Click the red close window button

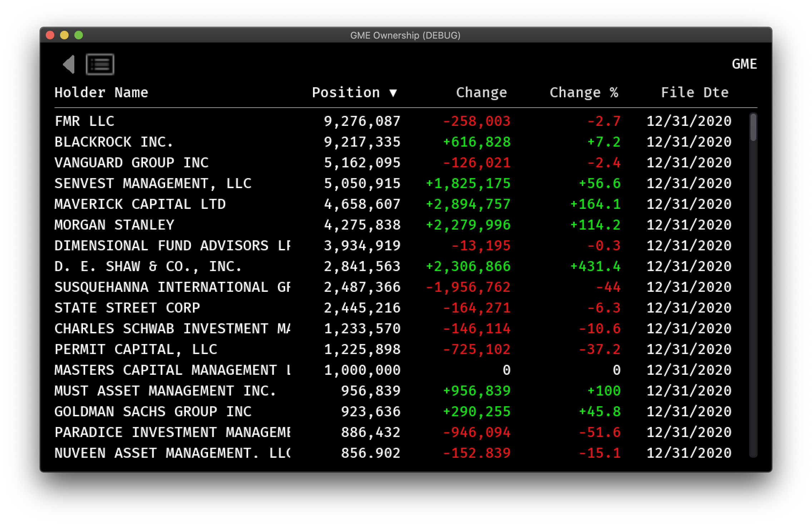pos(50,35)
